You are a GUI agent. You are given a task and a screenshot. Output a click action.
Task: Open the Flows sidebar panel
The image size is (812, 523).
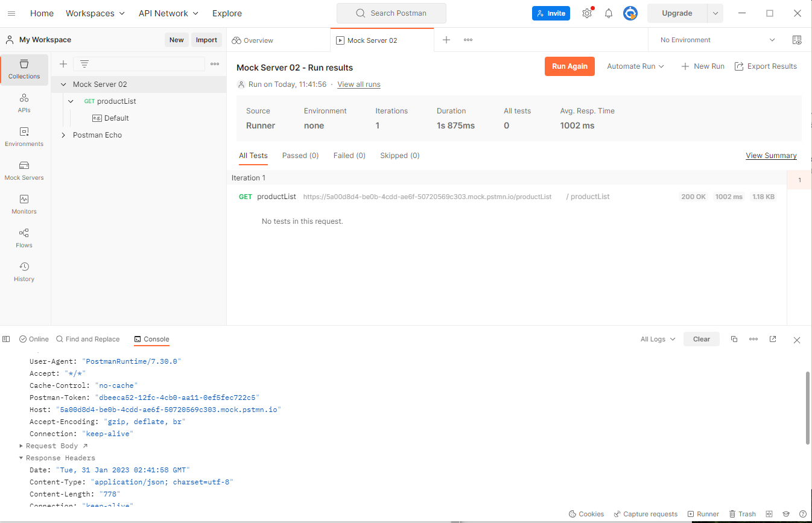[24, 239]
